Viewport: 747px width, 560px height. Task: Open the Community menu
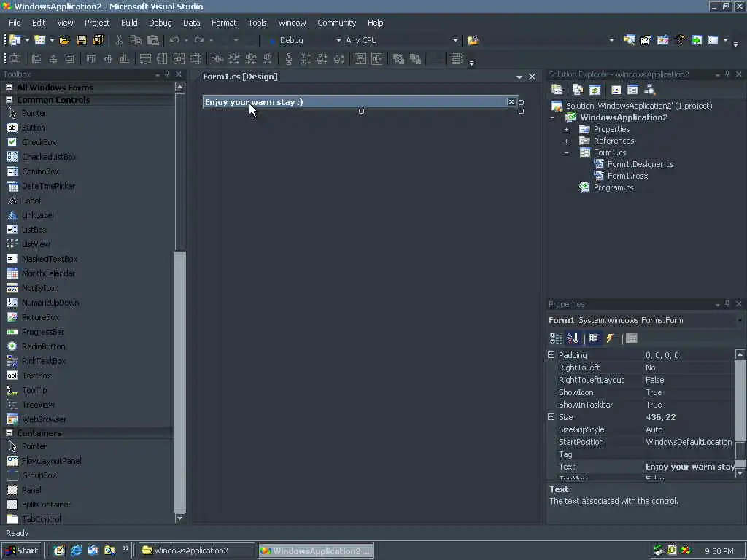click(x=337, y=23)
